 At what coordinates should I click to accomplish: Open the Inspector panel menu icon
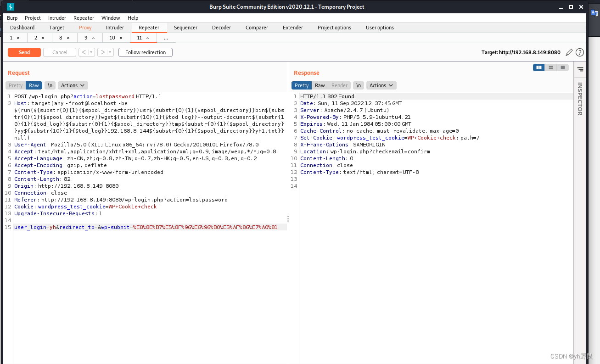coord(580,69)
